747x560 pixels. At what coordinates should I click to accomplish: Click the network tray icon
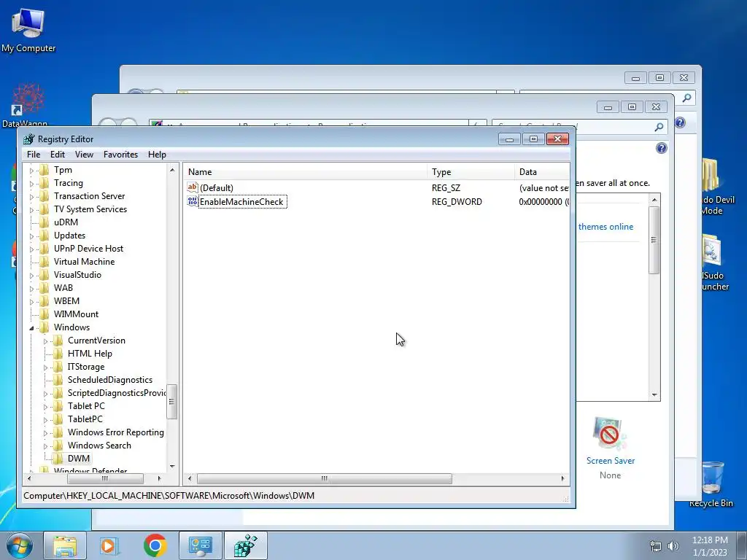(x=656, y=546)
